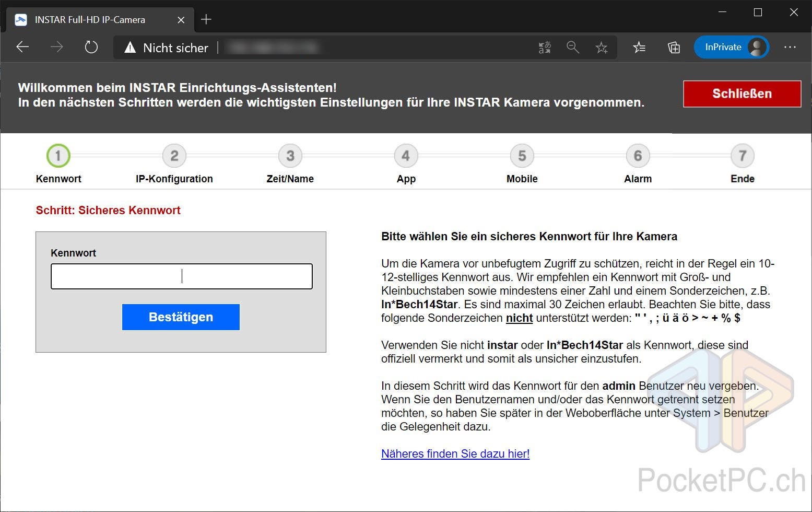812x512 pixels.
Task: Open the Collections icon
Action: 674,48
